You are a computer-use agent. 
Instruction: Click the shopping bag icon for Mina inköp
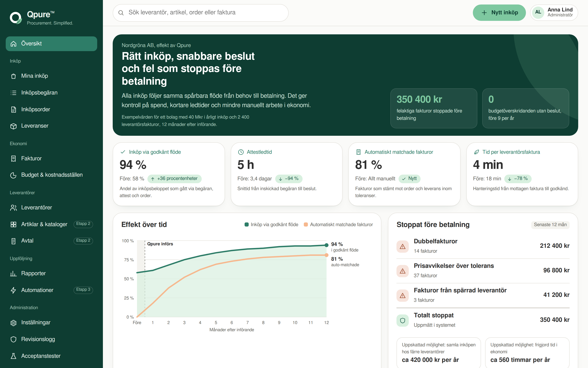pos(14,76)
